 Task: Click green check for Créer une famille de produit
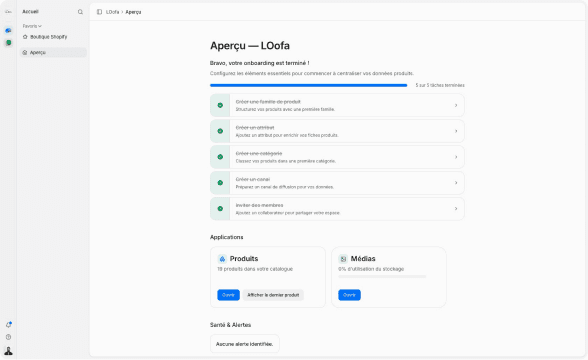pos(220,105)
